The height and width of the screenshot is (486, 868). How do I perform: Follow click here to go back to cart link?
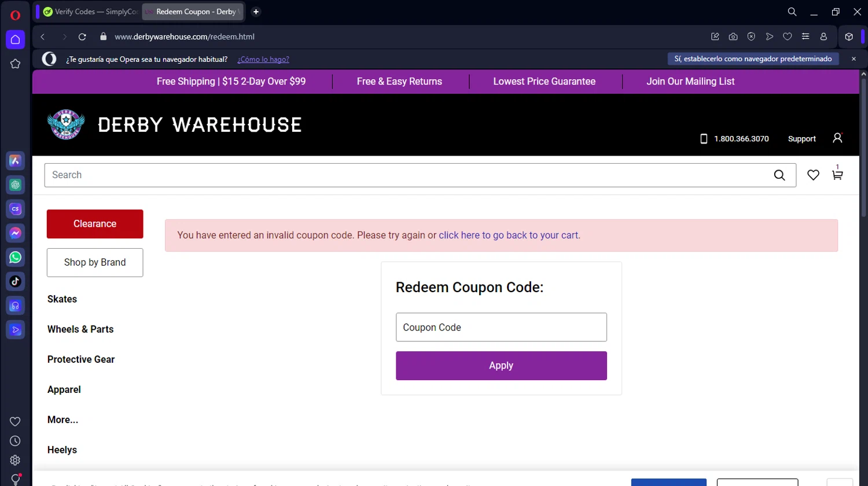[x=509, y=235]
